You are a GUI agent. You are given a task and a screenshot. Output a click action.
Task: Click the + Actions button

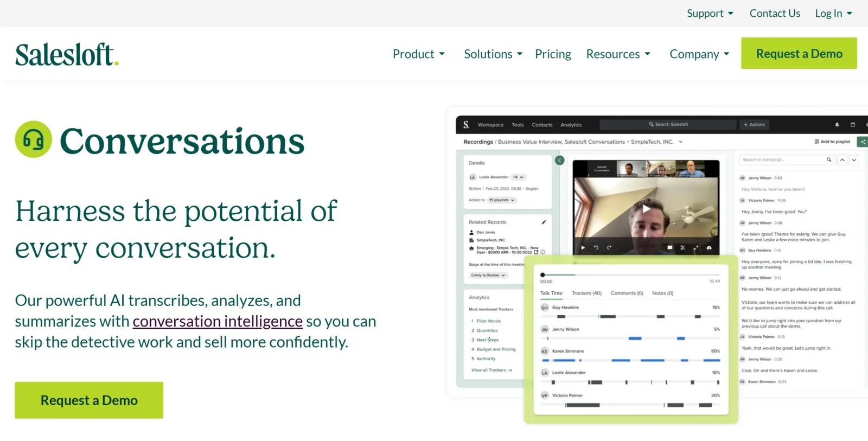pyautogui.click(x=754, y=125)
